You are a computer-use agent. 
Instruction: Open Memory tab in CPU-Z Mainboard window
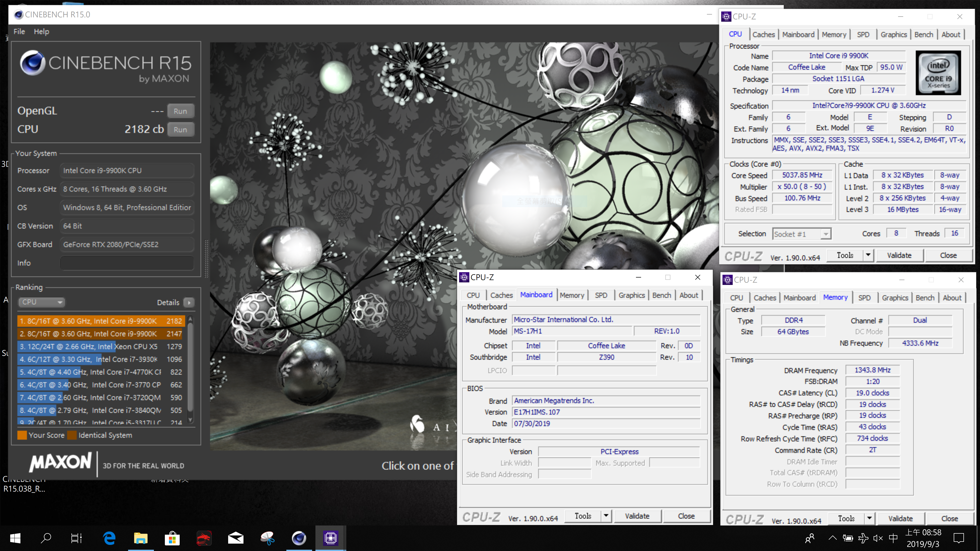tap(572, 295)
